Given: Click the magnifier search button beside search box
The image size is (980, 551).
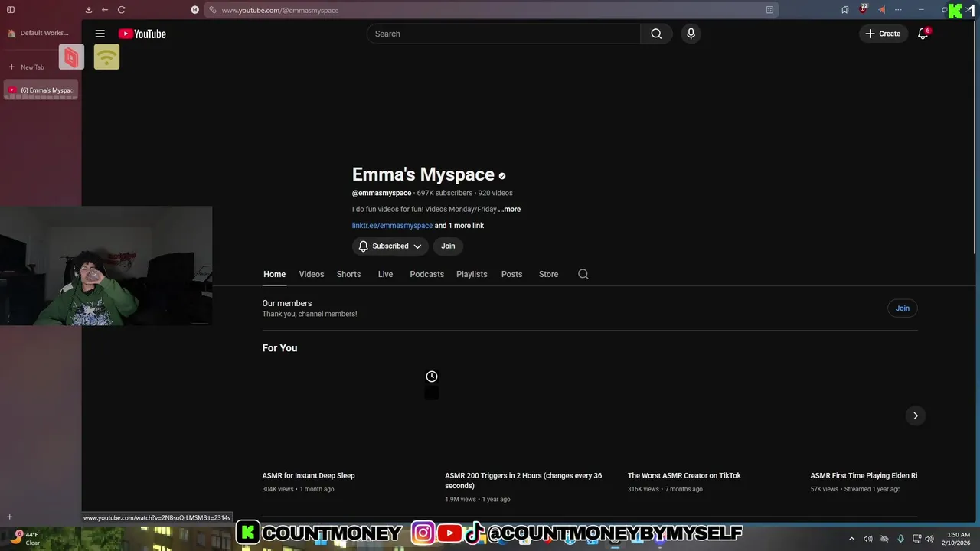Looking at the screenshot, I should [656, 34].
